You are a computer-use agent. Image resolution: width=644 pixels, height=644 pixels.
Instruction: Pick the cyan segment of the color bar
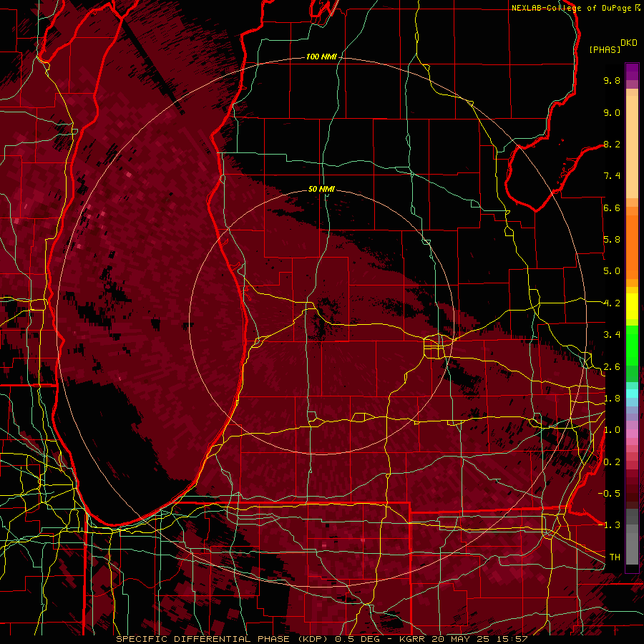click(x=632, y=394)
